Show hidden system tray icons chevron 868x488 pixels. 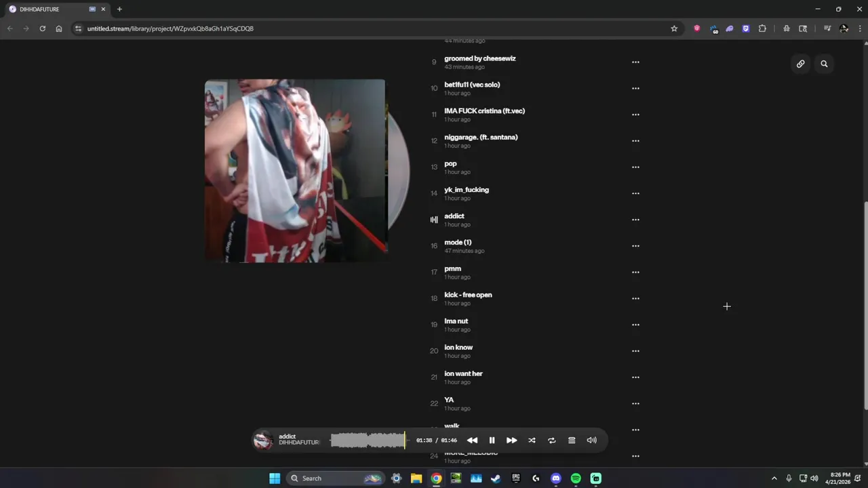coord(774,479)
